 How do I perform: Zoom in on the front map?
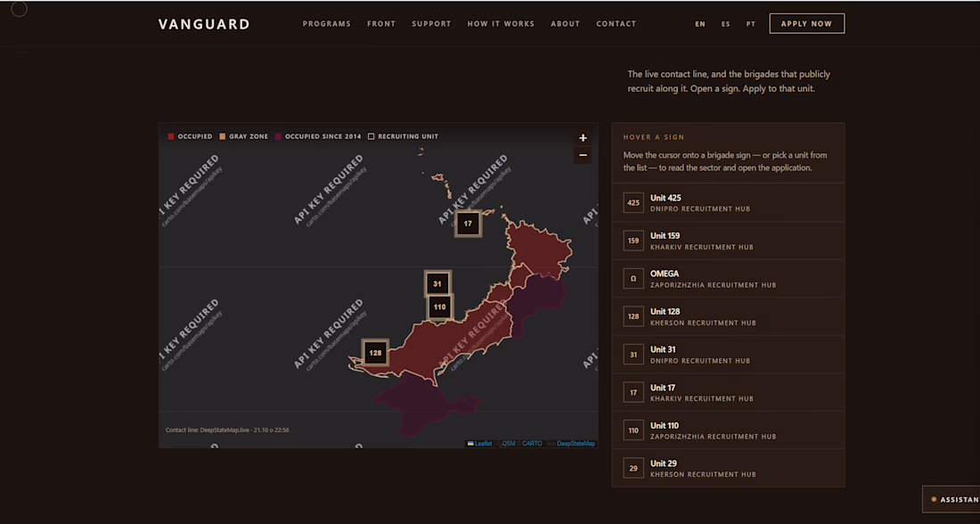[x=583, y=137]
